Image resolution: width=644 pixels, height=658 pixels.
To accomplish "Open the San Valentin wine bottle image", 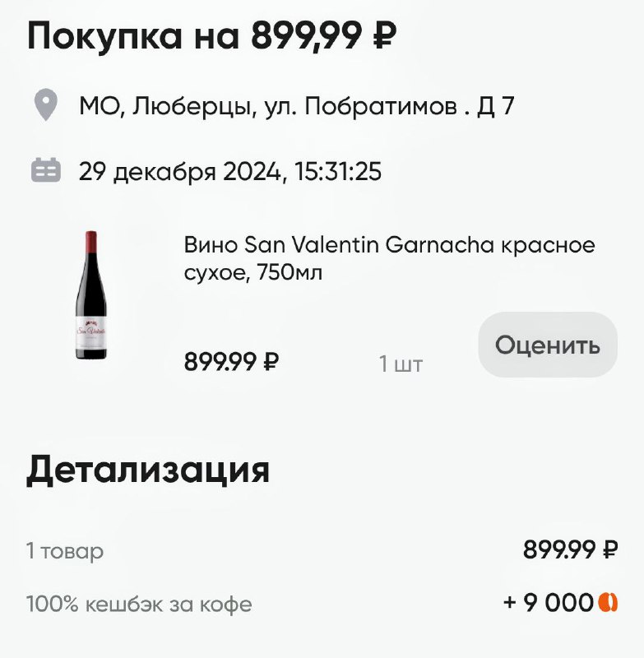I will point(91,294).
